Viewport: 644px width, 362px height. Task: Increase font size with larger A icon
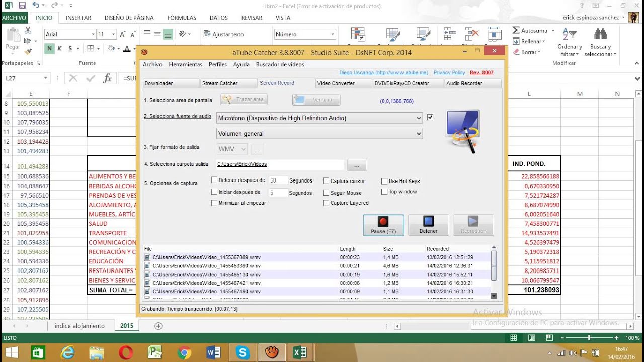[123, 34]
